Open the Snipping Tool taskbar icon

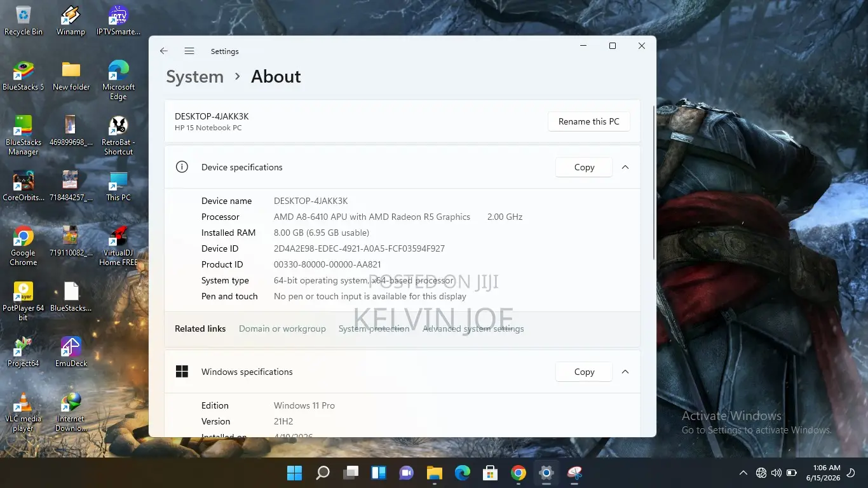click(x=574, y=473)
